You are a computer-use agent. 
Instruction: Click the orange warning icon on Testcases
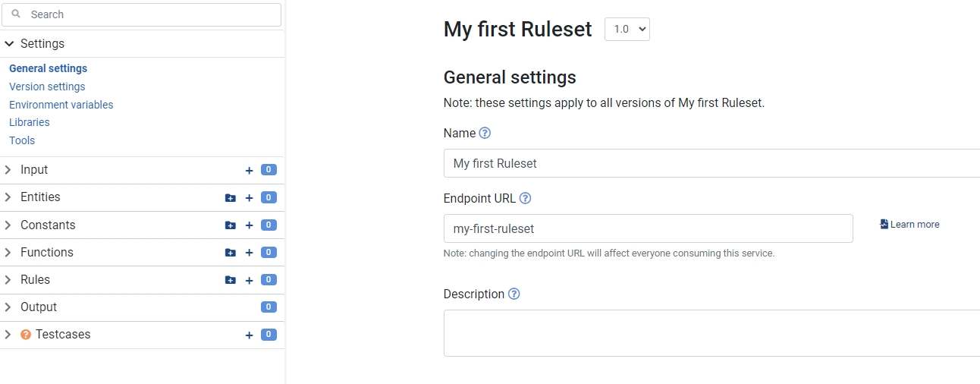coord(26,335)
